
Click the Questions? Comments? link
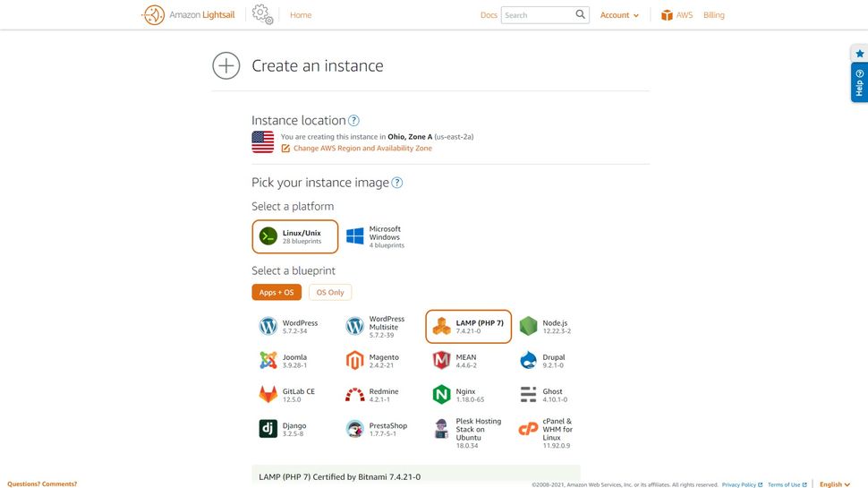42,484
